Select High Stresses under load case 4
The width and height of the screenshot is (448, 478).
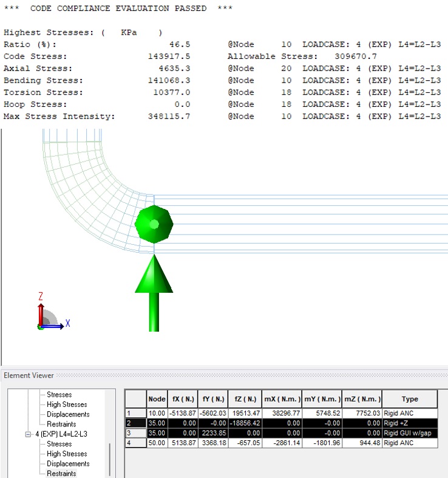point(67,454)
